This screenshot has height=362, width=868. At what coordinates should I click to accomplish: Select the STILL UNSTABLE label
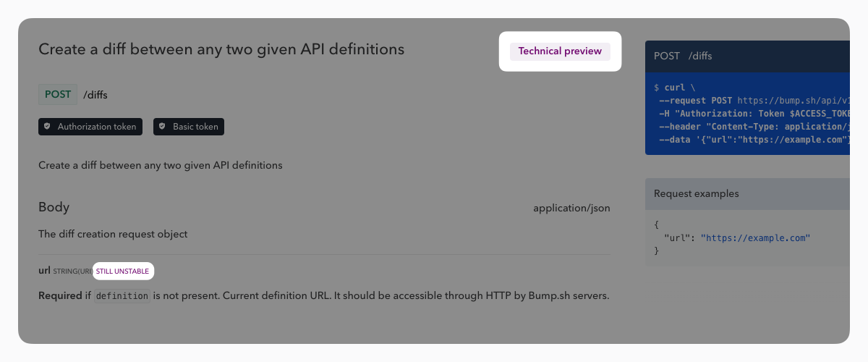coord(122,271)
